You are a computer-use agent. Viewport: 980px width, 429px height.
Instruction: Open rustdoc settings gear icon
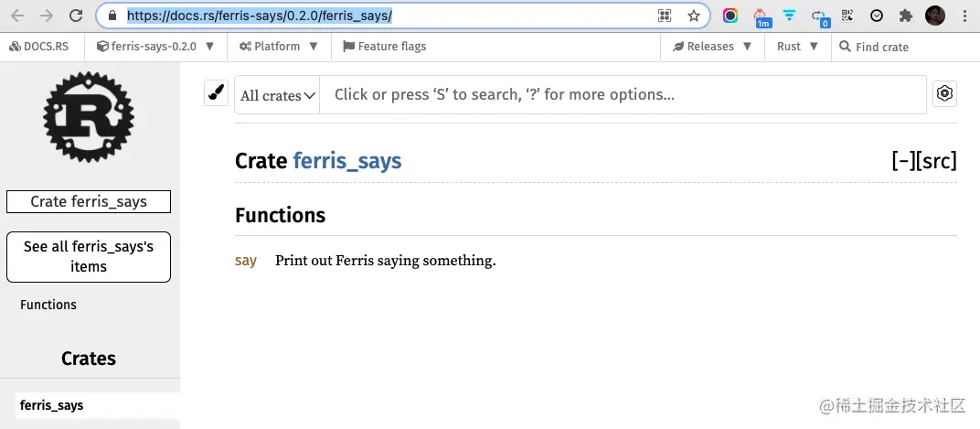tap(944, 93)
